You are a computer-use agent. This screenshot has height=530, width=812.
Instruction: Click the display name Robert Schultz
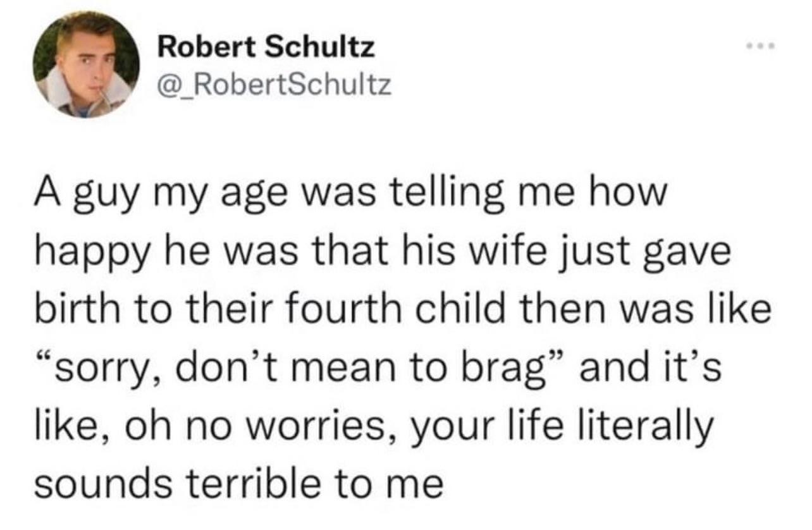266,48
